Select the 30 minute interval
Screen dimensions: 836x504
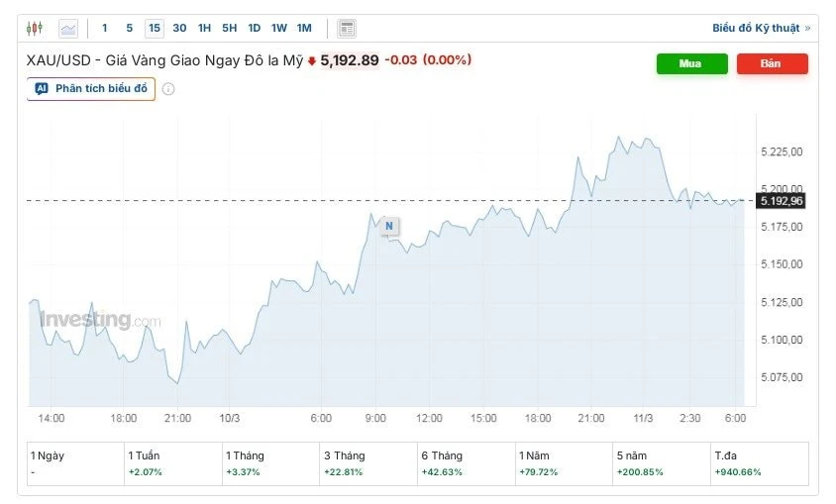(x=179, y=28)
